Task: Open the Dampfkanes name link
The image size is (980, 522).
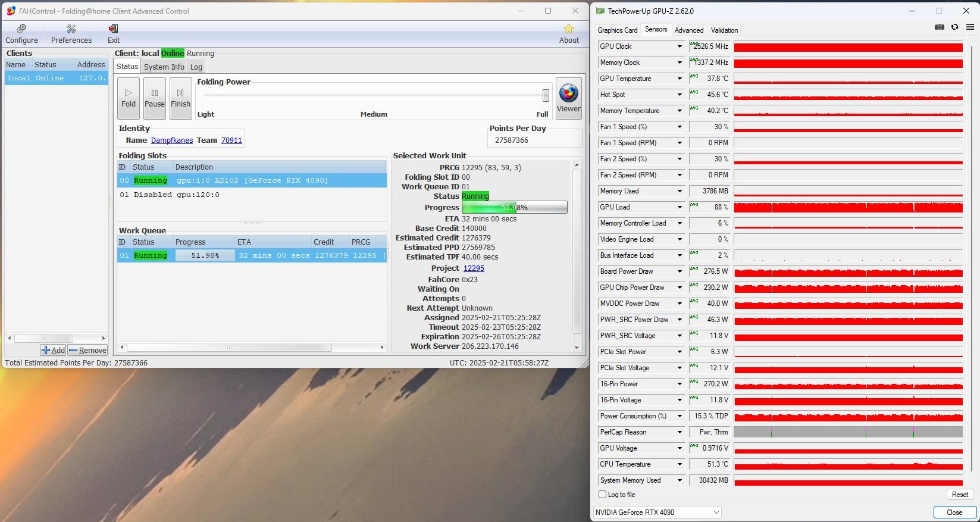Action: (x=172, y=140)
